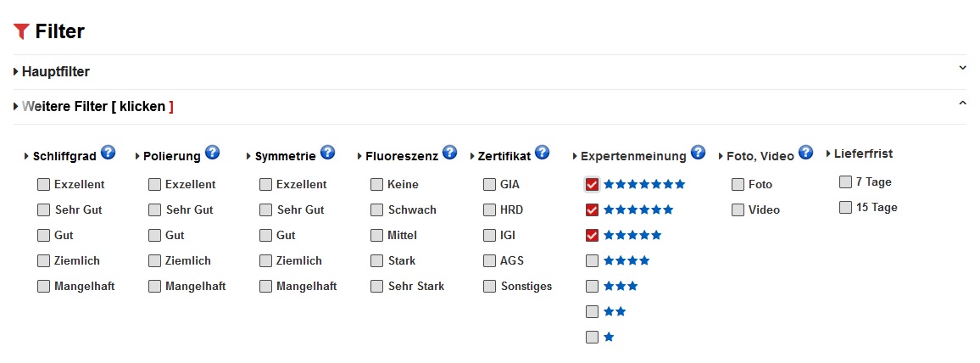Viewport: 980px width, 363px height.
Task: Click the Weitere Filter [ klicken ] heading
Action: click(x=97, y=107)
